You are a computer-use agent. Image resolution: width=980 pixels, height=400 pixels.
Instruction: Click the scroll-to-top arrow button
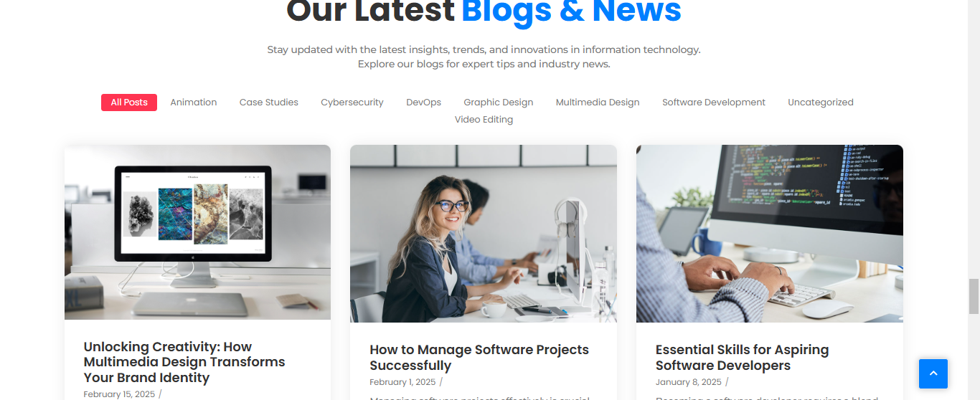pyautogui.click(x=933, y=373)
